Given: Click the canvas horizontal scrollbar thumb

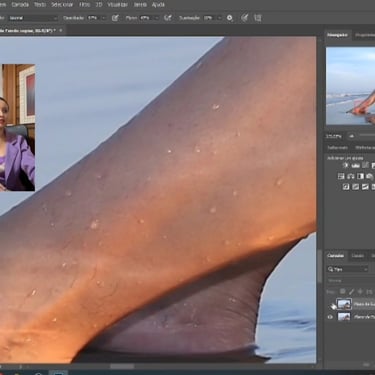Looking at the screenshot, I should [122, 366].
